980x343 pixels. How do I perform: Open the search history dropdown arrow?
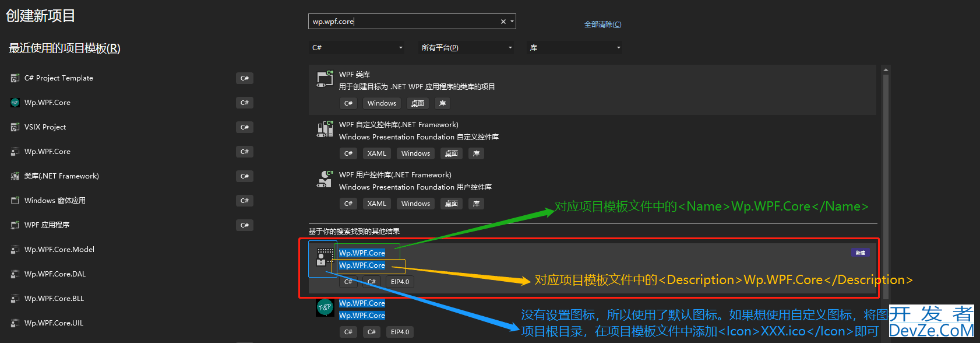tap(512, 22)
